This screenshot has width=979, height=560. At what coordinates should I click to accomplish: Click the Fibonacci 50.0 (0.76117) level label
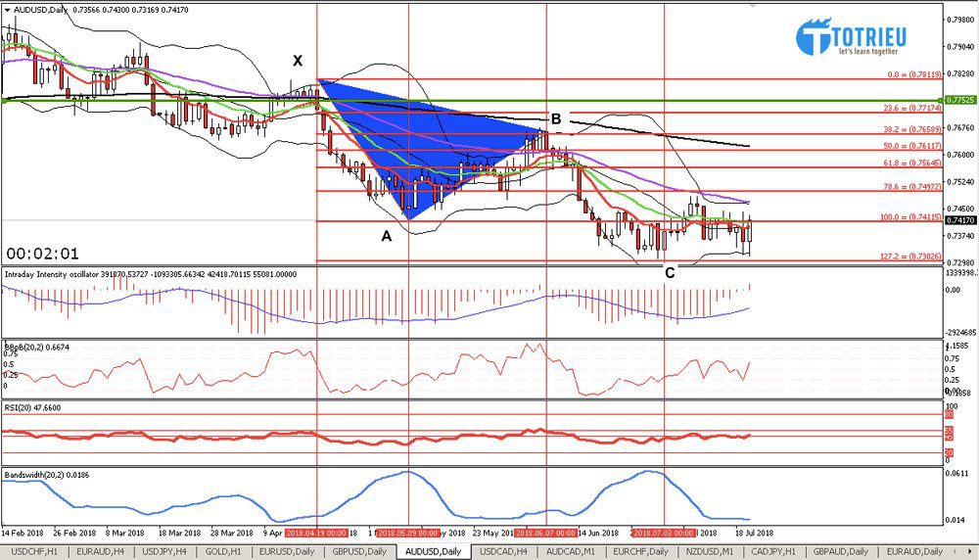912,146
